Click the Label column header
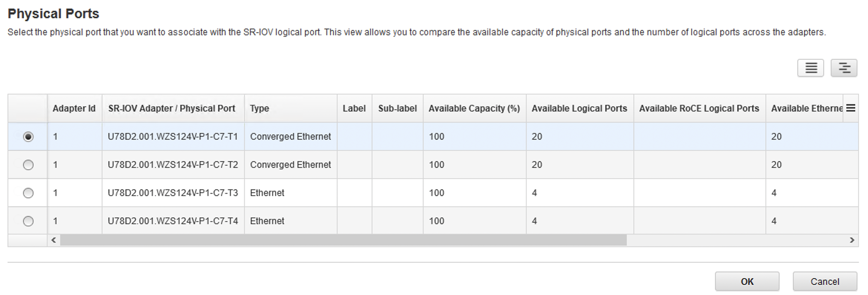This screenshot has width=868, height=295. click(x=354, y=109)
